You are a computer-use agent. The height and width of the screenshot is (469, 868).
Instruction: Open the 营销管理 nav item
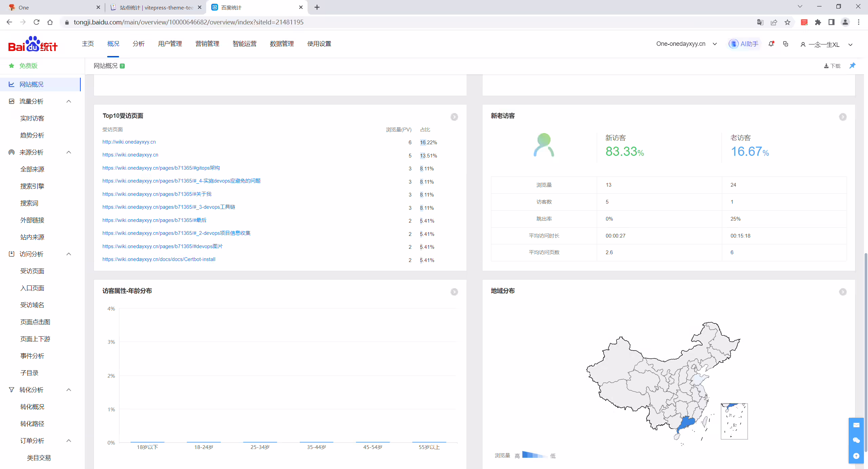[x=207, y=44]
